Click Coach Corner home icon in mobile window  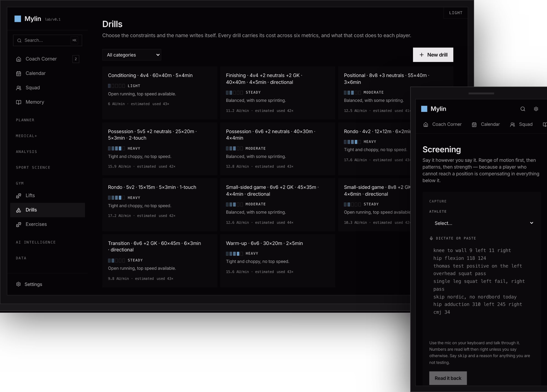pyautogui.click(x=426, y=125)
